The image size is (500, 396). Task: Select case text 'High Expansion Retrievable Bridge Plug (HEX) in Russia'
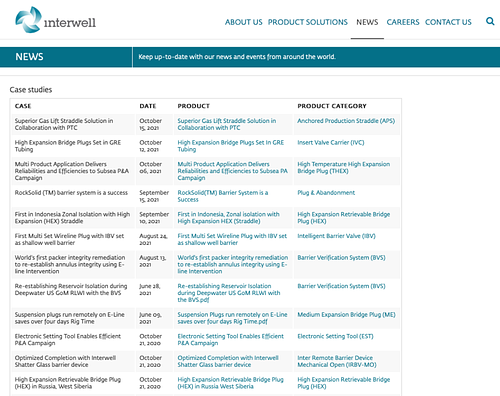(68, 383)
